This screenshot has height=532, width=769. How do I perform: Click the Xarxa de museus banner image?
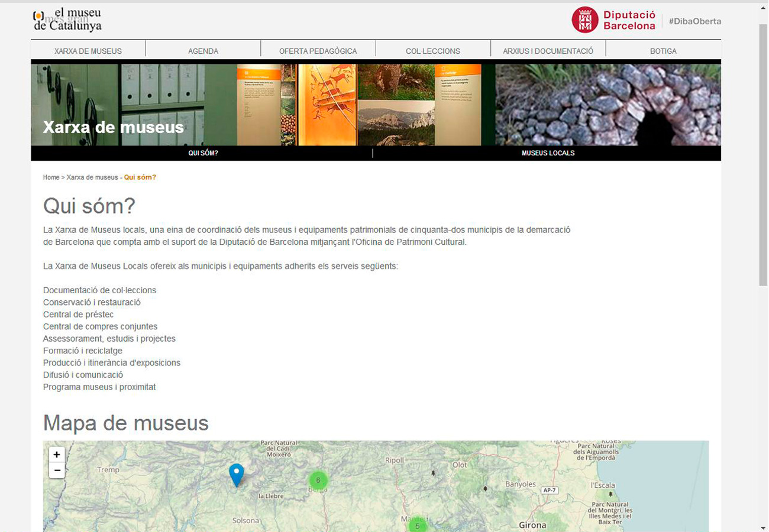(376, 105)
